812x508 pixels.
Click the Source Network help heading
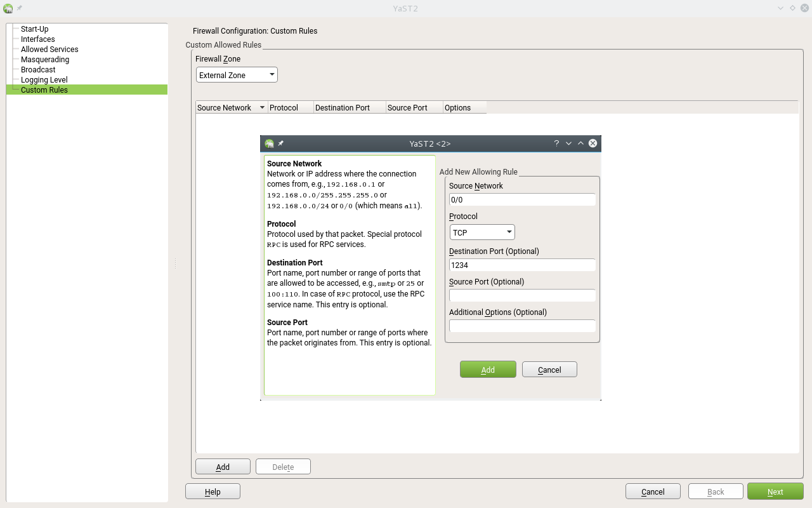(x=294, y=163)
